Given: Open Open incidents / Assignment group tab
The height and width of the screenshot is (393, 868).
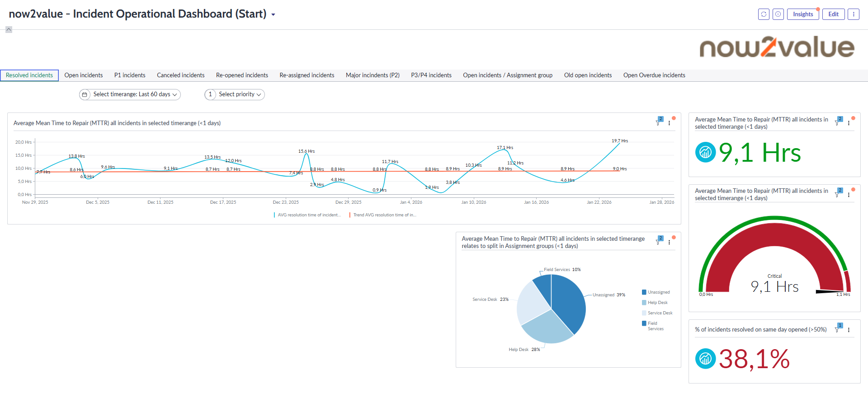Looking at the screenshot, I should click(x=508, y=75).
